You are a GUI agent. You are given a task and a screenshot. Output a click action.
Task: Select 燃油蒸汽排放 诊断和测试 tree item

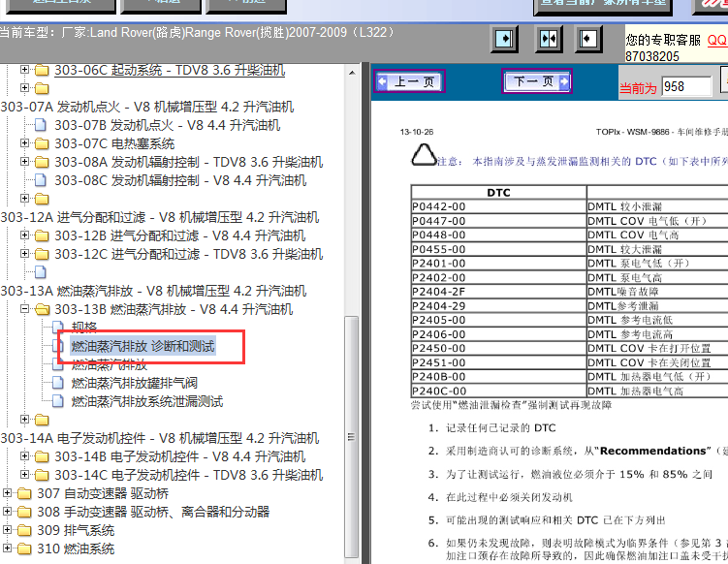point(142,346)
